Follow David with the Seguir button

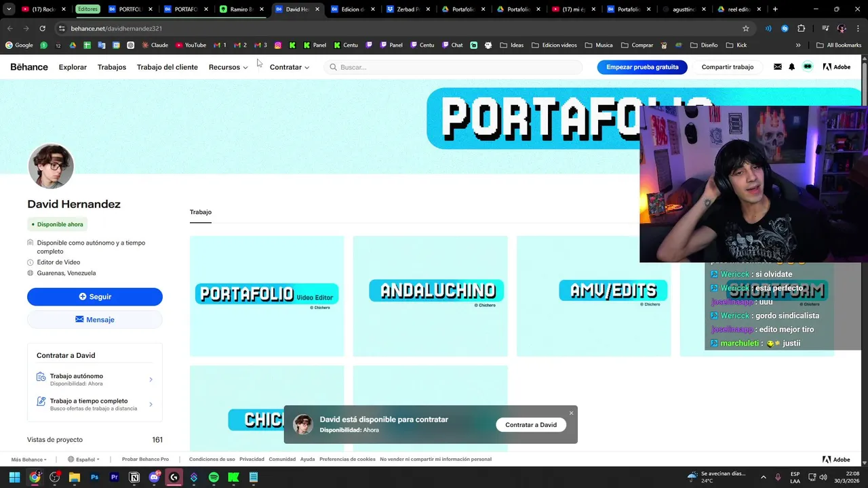tap(95, 297)
